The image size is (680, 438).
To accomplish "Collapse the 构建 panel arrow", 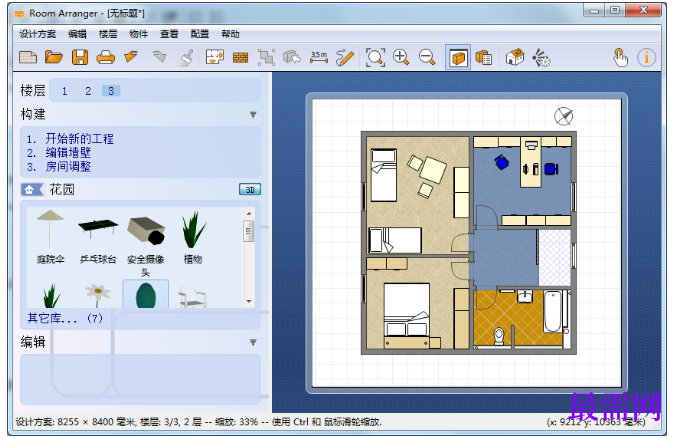I will (253, 115).
